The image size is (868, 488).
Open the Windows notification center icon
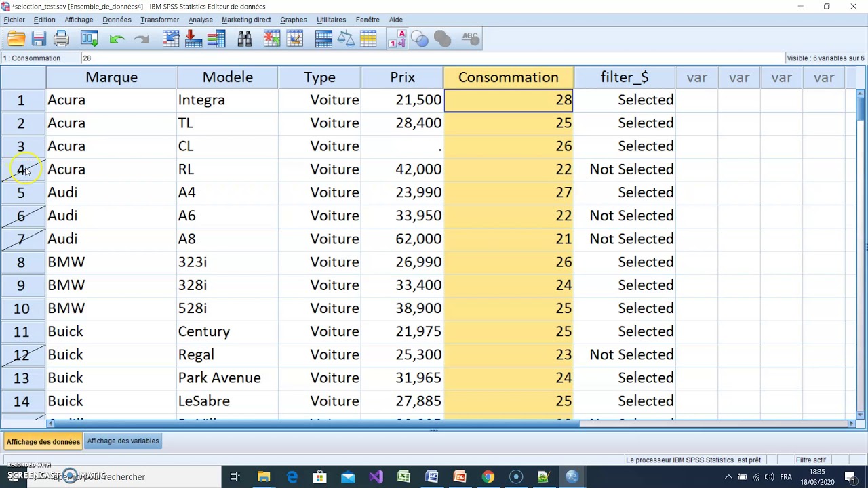coord(850,477)
